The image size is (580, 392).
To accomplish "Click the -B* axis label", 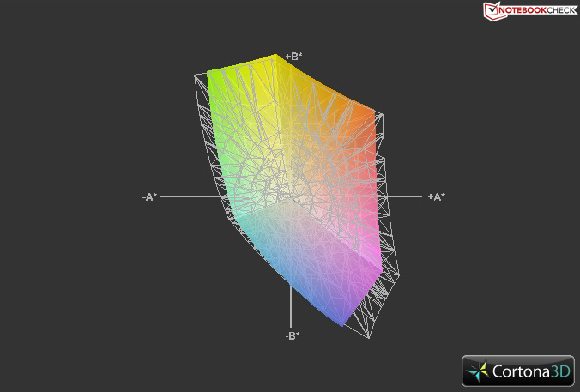I will (x=293, y=335).
